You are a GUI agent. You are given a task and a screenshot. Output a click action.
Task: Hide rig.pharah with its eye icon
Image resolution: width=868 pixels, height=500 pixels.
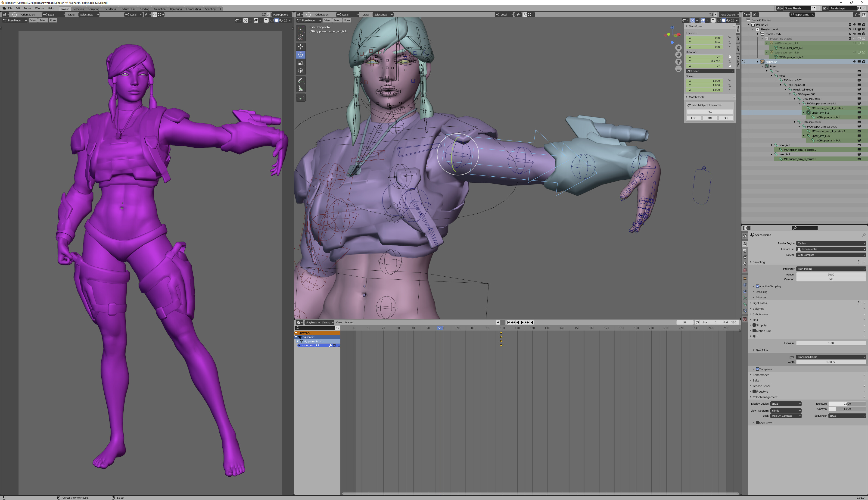pos(855,62)
